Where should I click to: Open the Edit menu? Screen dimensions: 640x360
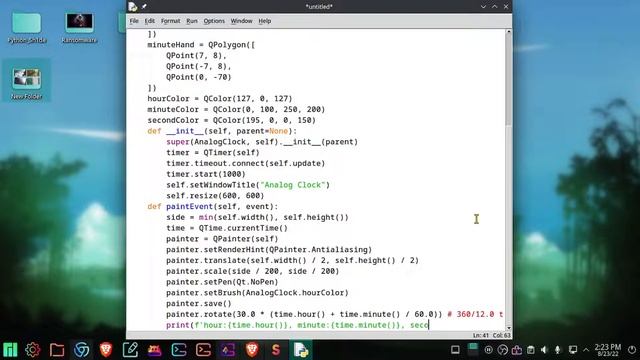(x=150, y=21)
